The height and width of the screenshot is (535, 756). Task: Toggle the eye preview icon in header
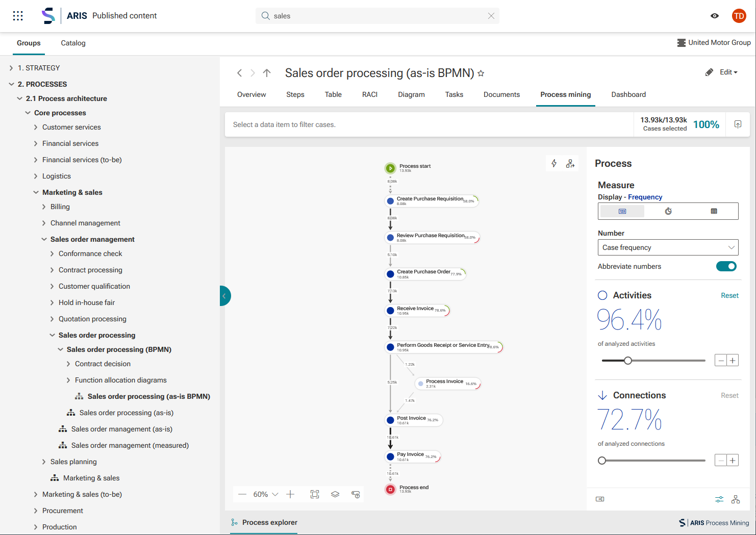point(715,16)
